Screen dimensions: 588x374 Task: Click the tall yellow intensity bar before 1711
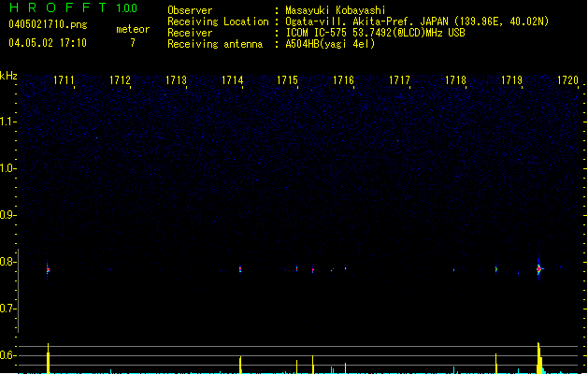(48, 358)
